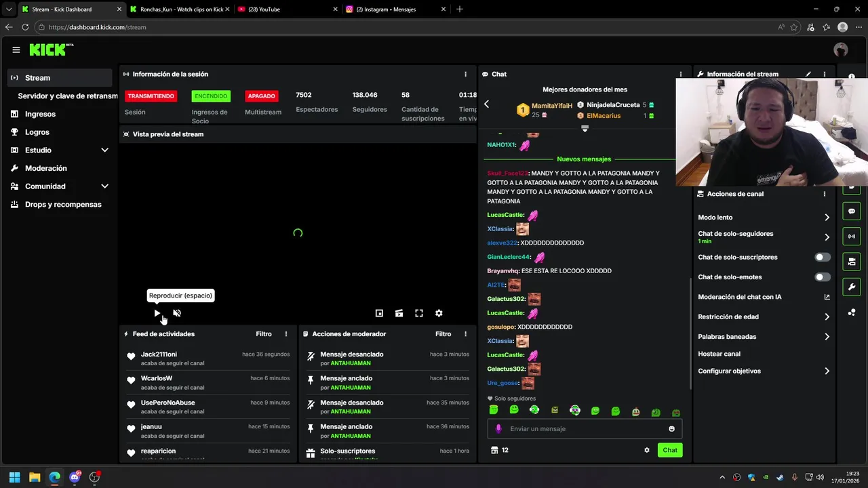
Task: Click the purple microphone icon in message box
Action: [x=498, y=428]
